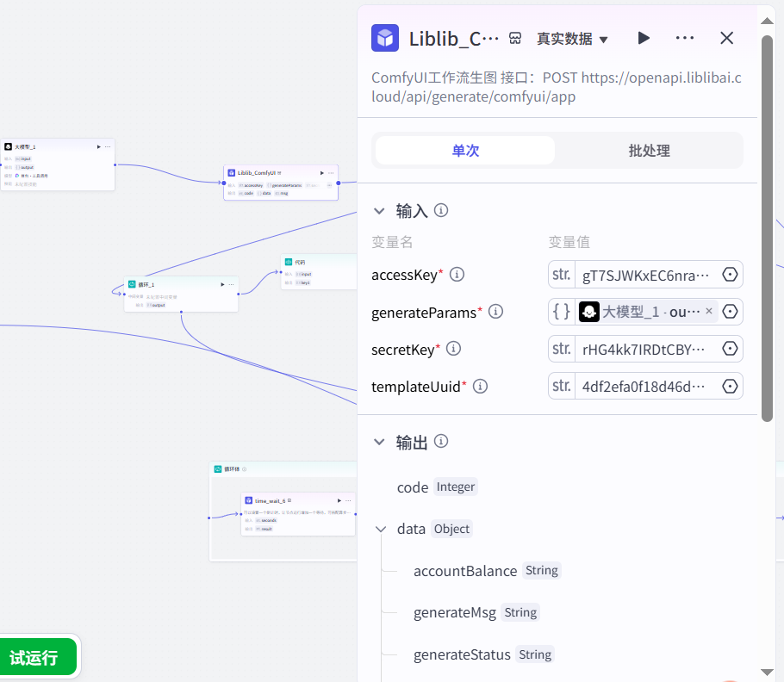Open more options on Liblib_ComfyUI canvas node

(331, 173)
